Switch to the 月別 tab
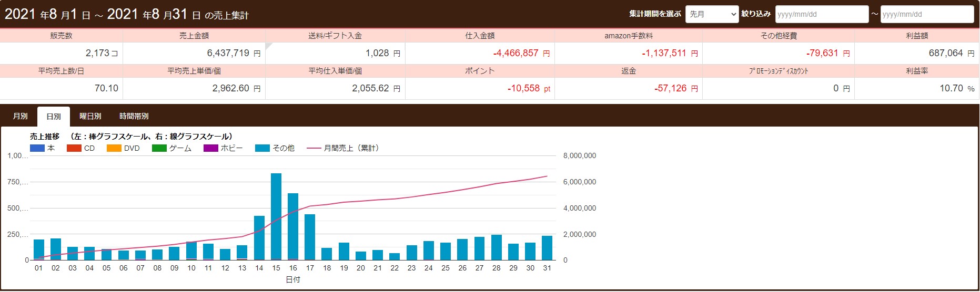The height and width of the screenshot is (292, 980). point(21,116)
